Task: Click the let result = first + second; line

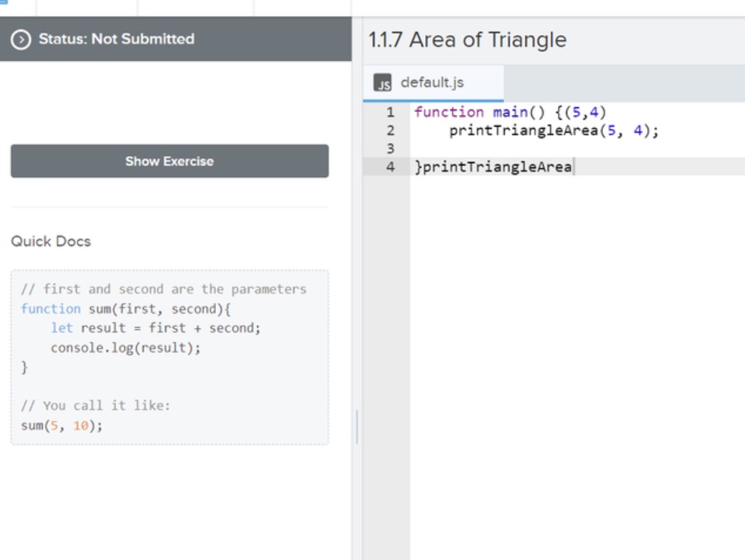Action: click(156, 329)
